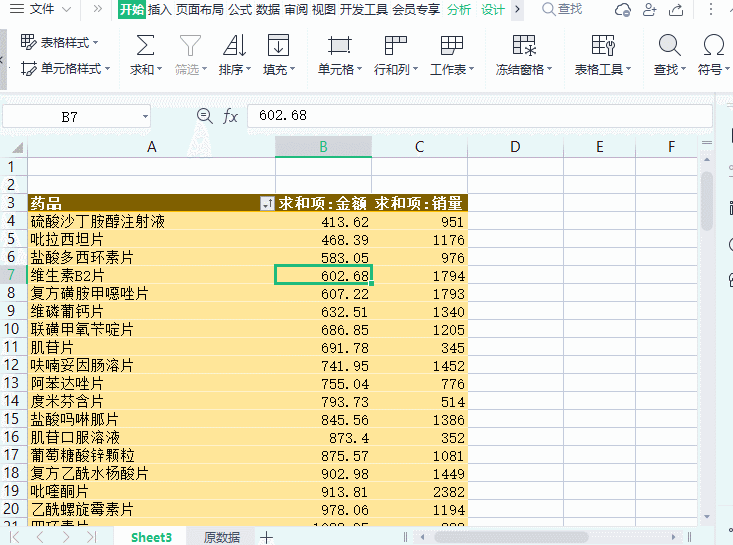
Task: Click the 求和 (AutoSum) sigma icon
Action: click(145, 46)
